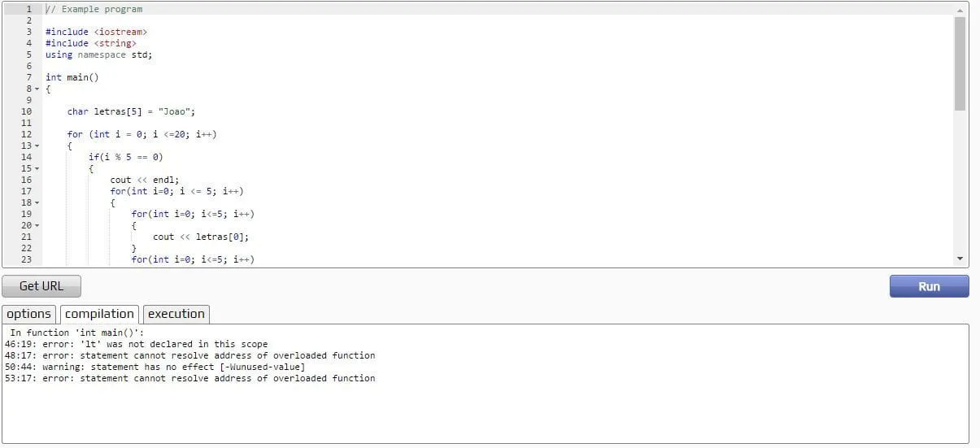Viewport: 980px width, 448px height.
Task: Place cursor on the using namespace std line
Action: point(98,54)
